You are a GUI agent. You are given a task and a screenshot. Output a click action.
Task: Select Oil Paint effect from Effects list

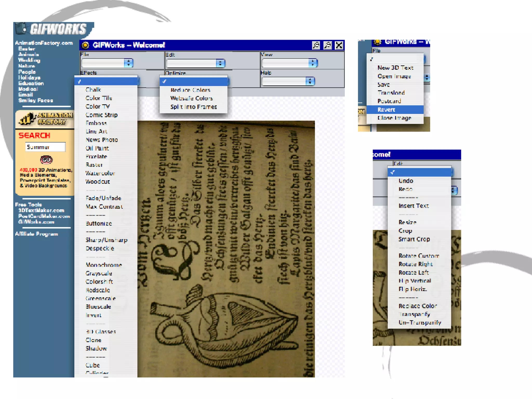tap(97, 148)
